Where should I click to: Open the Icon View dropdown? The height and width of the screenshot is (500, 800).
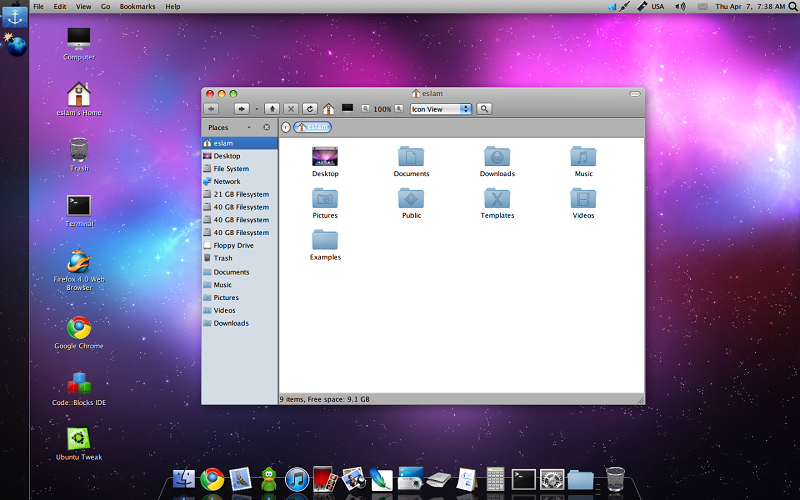[440, 108]
